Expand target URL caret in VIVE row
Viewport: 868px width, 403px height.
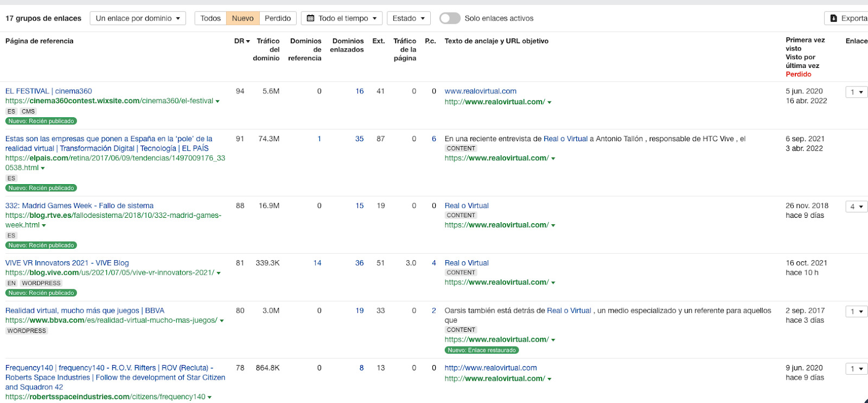point(553,283)
